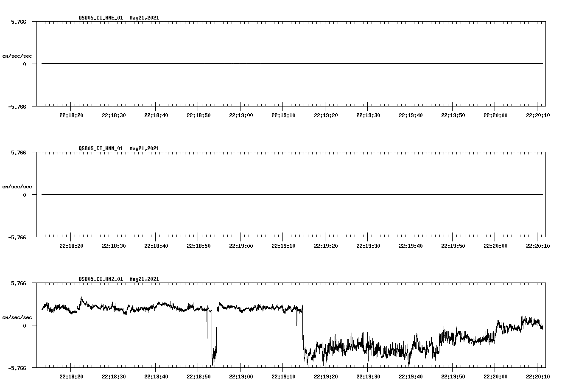This screenshot has width=576, height=392.
Task: Click 22:20:00 time label under HNE plot
Action: pos(495,115)
